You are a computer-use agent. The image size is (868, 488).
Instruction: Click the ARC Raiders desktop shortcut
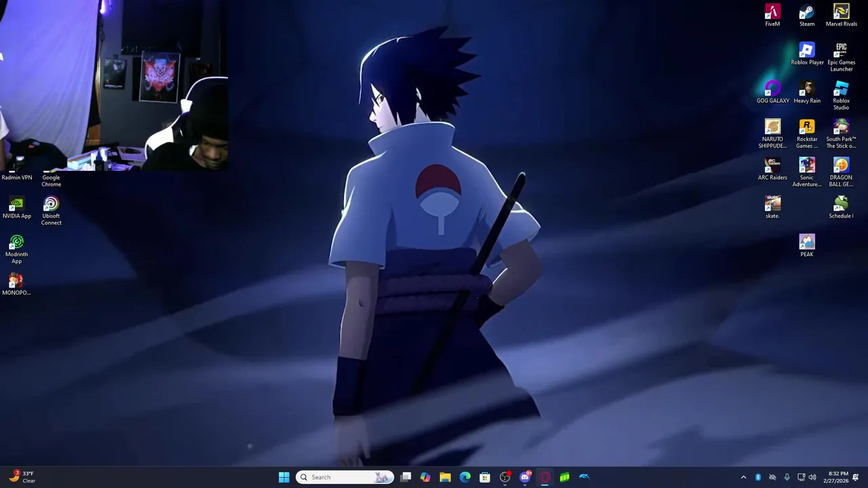pos(772,169)
